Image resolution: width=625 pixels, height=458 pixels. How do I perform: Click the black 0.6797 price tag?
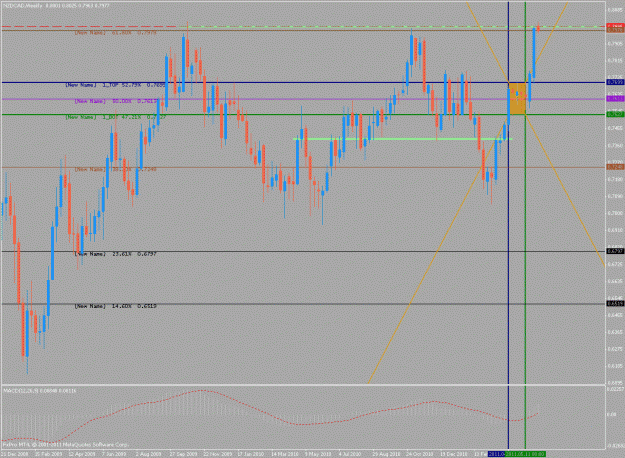point(615,251)
